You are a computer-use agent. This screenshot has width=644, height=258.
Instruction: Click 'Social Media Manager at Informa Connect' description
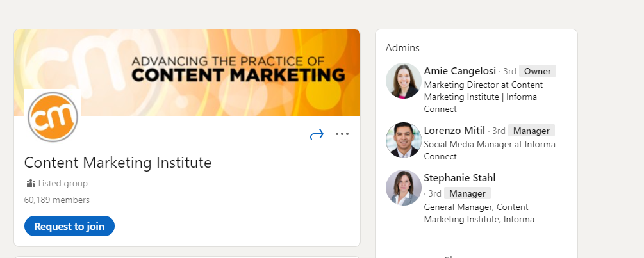(490, 150)
